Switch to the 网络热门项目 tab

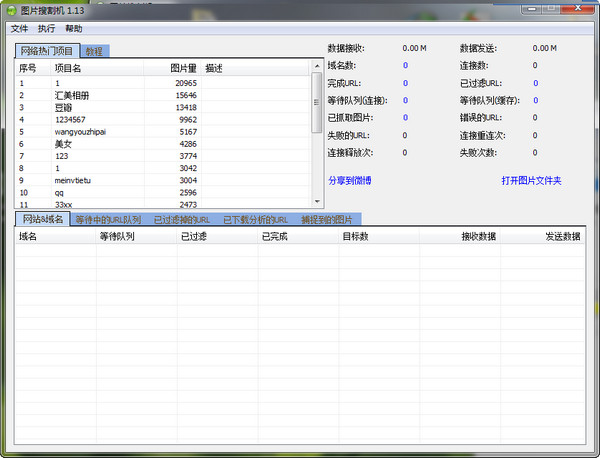tap(47, 51)
